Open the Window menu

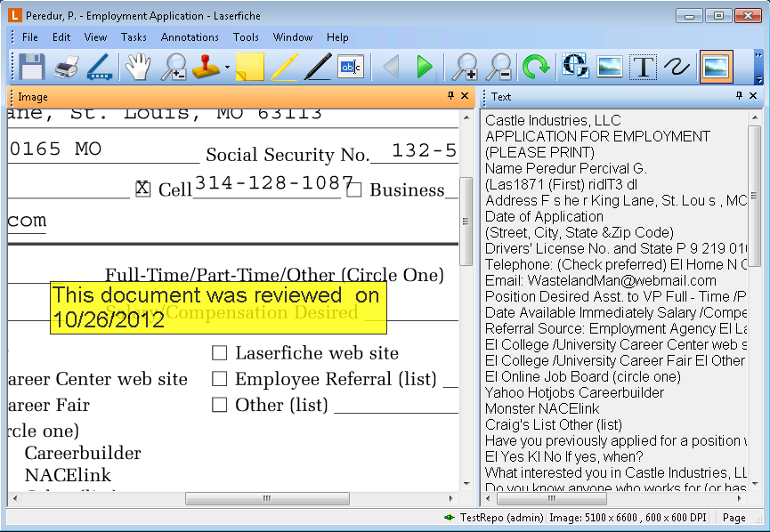coord(293,37)
